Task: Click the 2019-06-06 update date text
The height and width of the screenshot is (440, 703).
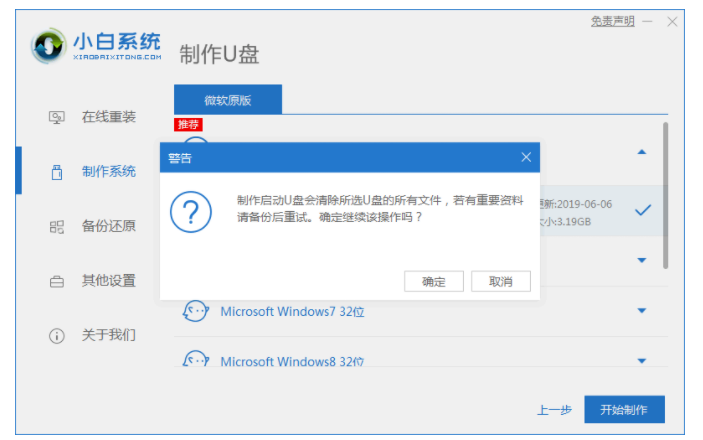Action: tap(585, 205)
